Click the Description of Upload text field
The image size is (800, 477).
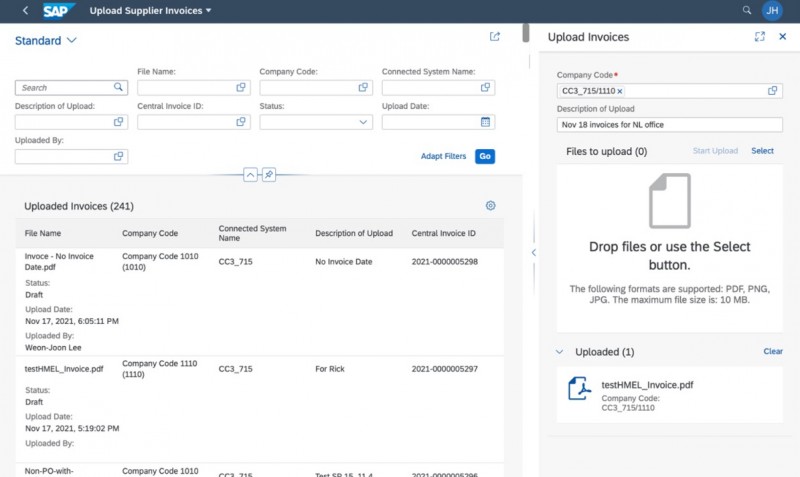click(669, 124)
